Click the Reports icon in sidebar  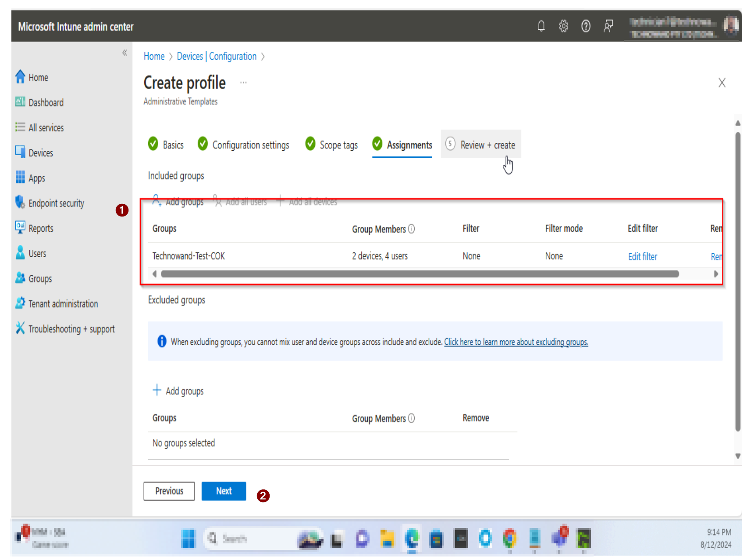click(20, 227)
